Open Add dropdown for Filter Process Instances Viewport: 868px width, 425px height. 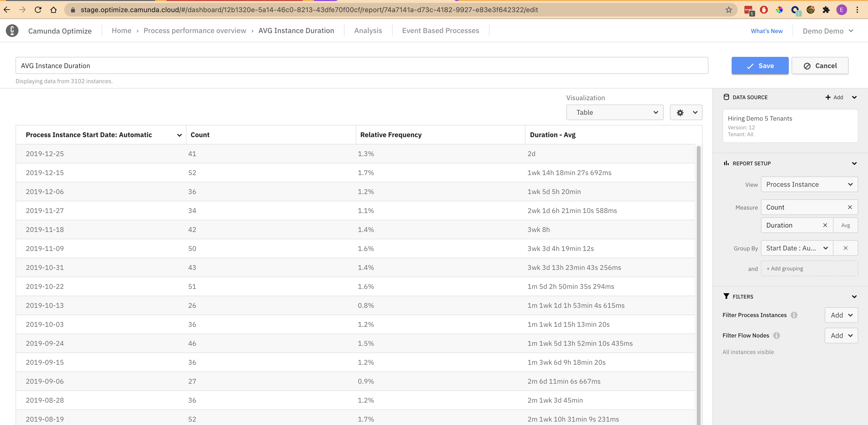click(841, 315)
